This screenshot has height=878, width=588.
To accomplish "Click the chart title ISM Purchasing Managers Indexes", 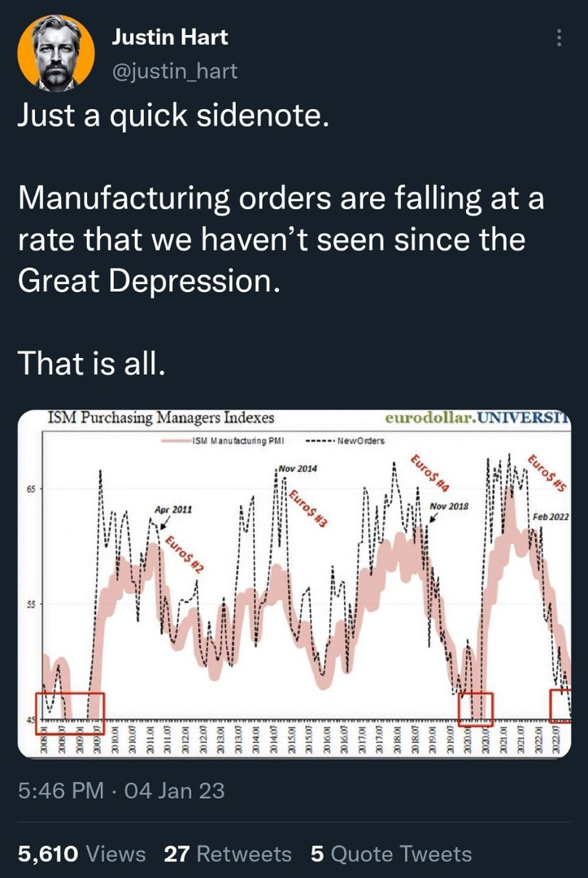I will click(160, 418).
